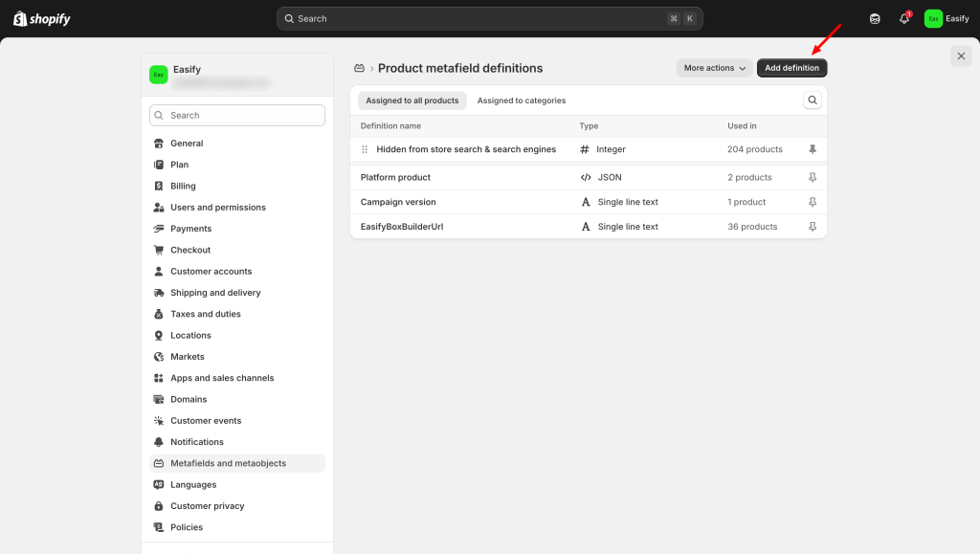Click the notifications bell icon
Viewport: 980px width, 554px height.
coord(903,19)
